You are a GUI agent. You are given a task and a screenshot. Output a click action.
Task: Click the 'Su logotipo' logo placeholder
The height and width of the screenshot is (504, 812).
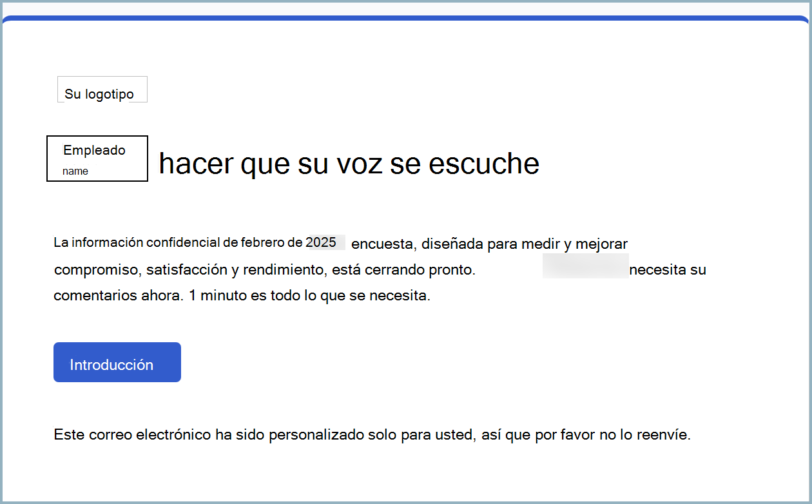[x=102, y=89]
